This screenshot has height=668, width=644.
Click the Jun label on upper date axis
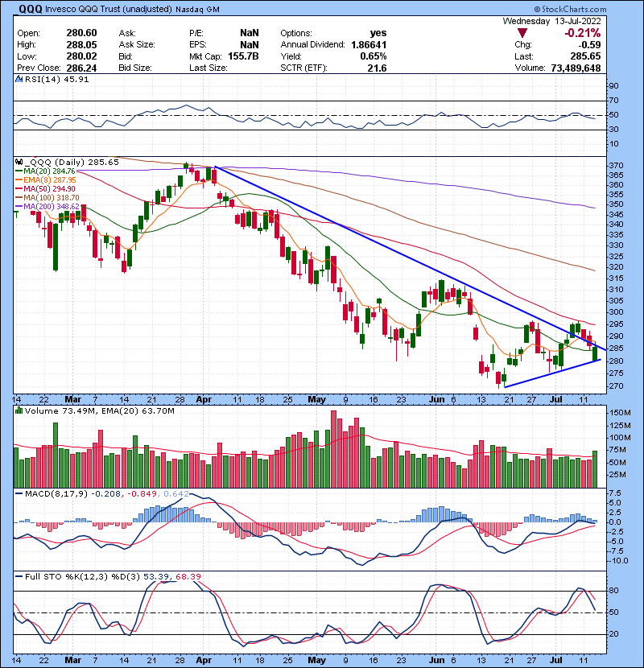pos(437,400)
